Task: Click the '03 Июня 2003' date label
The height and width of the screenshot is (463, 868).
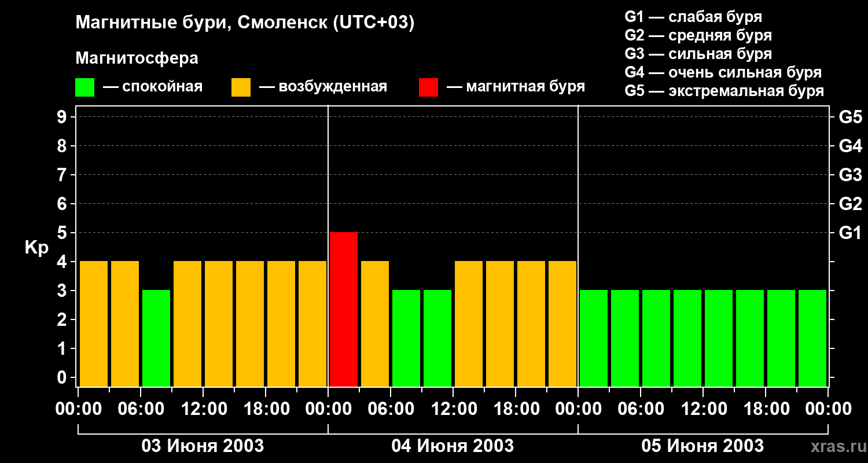Action: [x=203, y=446]
